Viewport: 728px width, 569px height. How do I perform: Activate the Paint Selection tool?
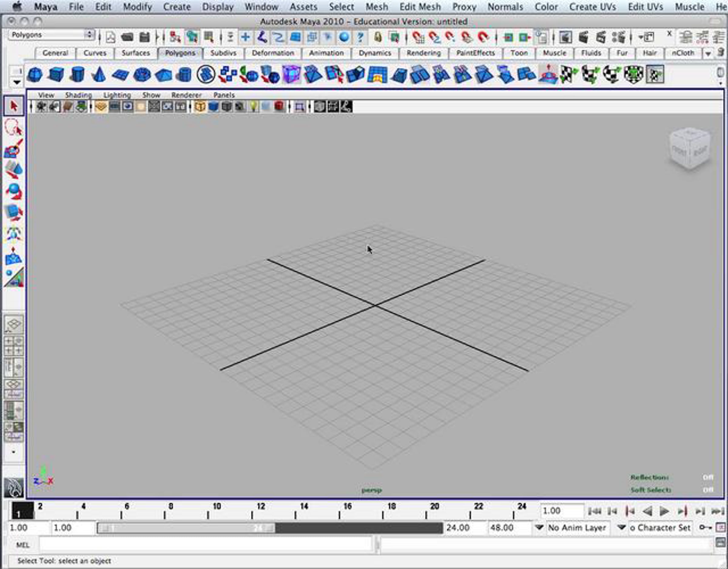13,148
